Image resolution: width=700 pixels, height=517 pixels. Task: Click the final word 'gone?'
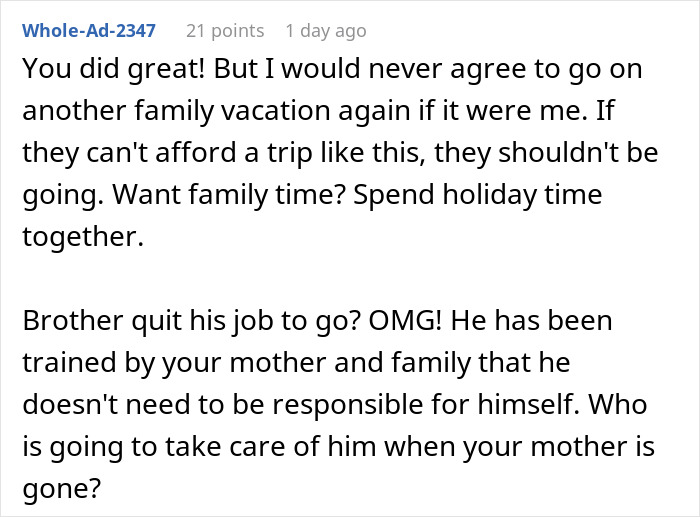coord(62,489)
